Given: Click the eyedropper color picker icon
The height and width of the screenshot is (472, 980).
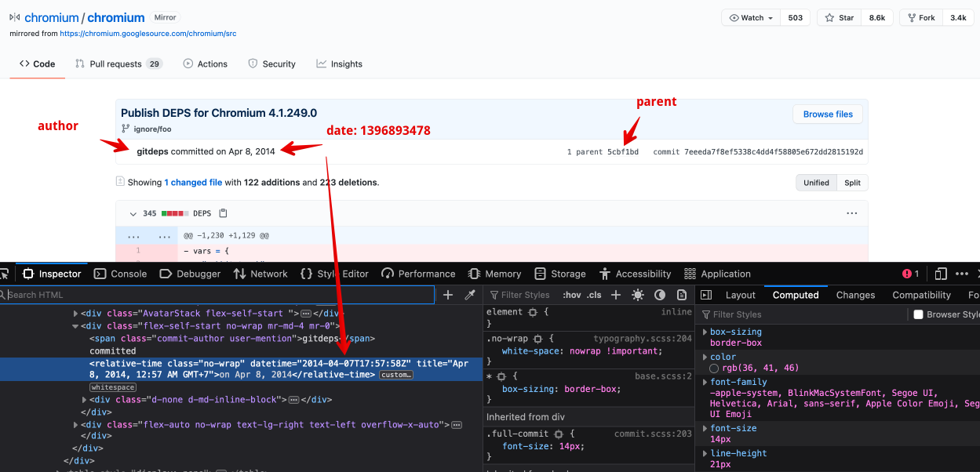Looking at the screenshot, I should [x=470, y=295].
